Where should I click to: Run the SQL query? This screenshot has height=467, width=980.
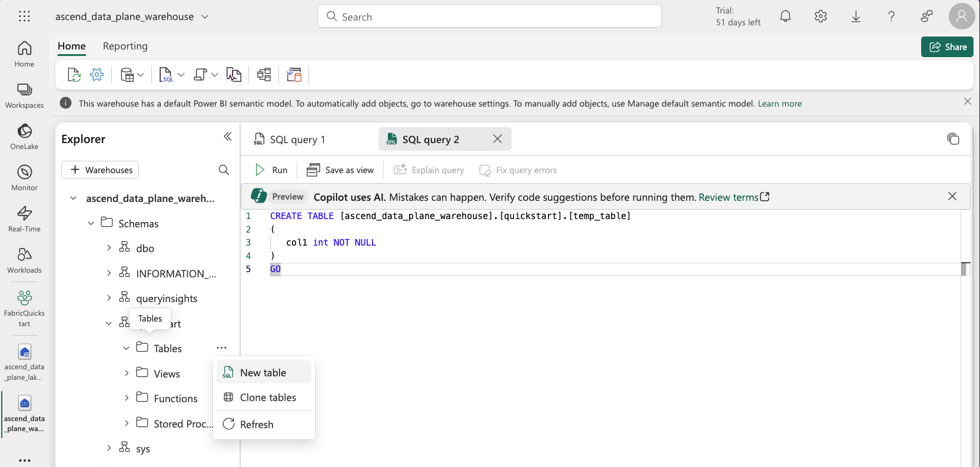coord(271,170)
